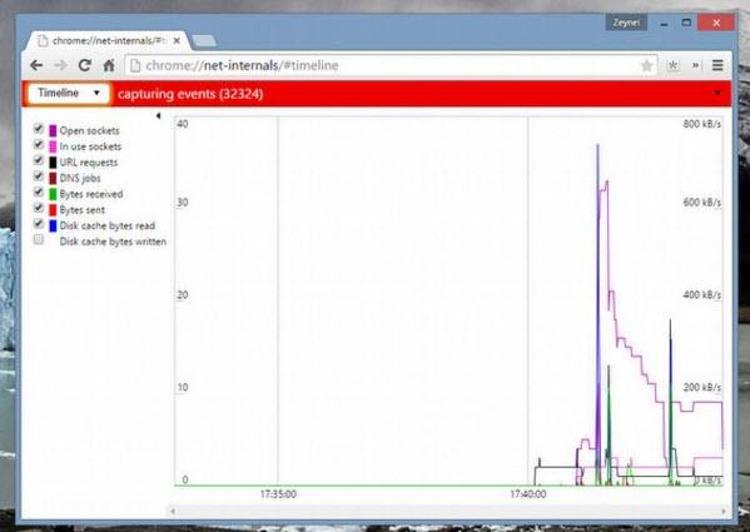This screenshot has width=750, height=532.
Task: Go to the browser home page
Action: [x=109, y=65]
